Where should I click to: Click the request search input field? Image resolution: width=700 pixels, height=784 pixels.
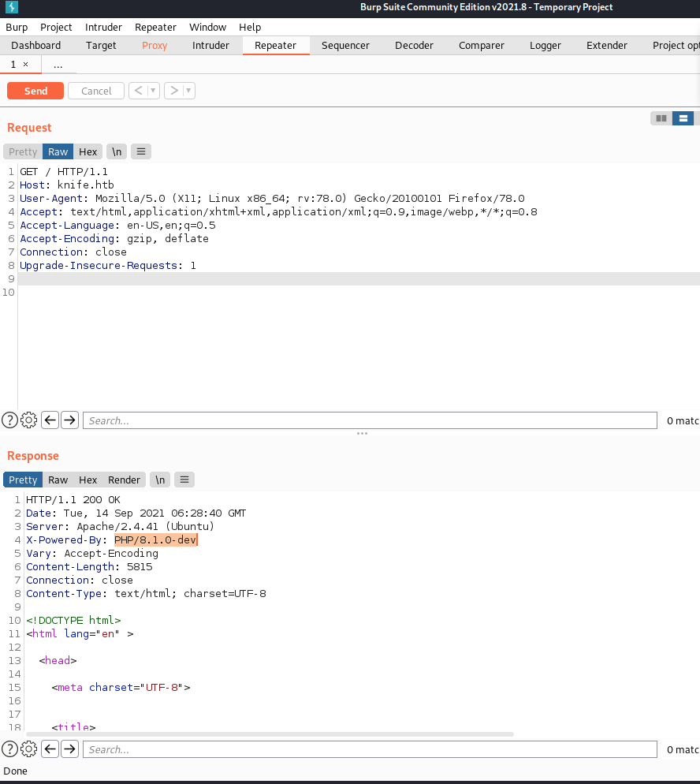click(369, 420)
